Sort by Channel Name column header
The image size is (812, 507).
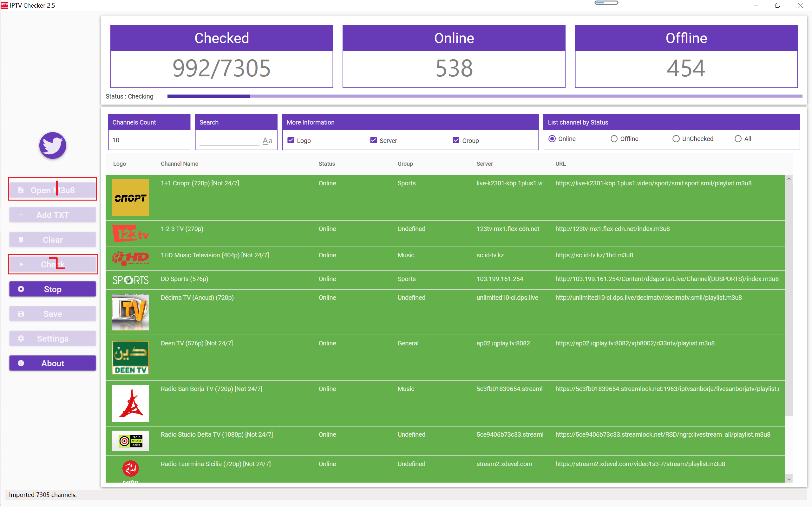179,164
